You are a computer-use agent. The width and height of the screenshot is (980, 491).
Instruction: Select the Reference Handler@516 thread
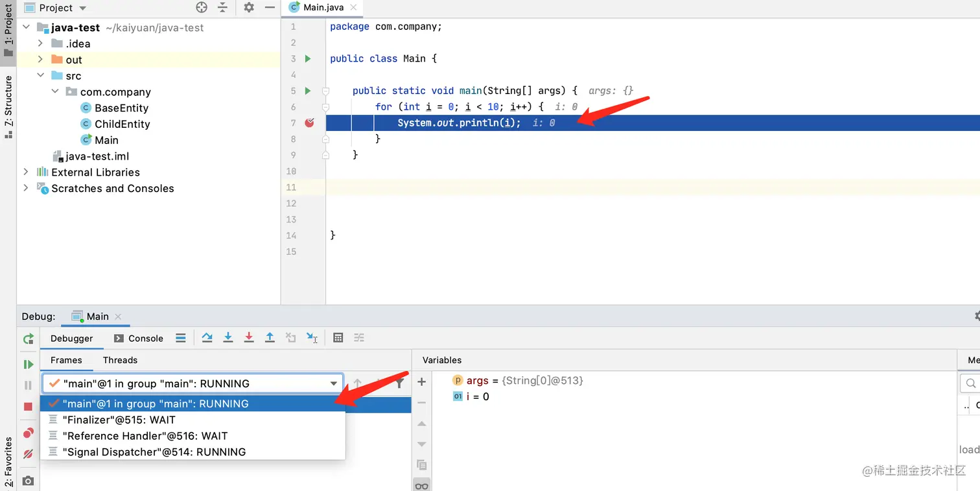pos(192,436)
